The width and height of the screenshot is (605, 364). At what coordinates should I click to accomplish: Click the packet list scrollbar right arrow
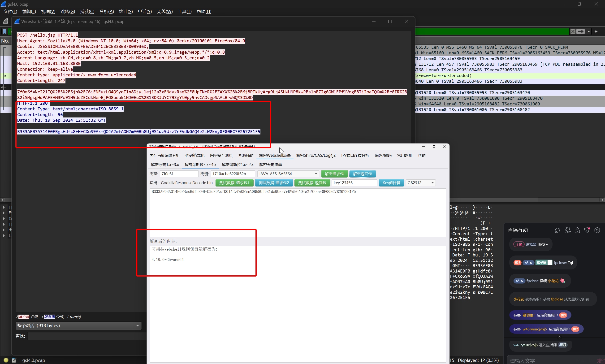(x=602, y=200)
